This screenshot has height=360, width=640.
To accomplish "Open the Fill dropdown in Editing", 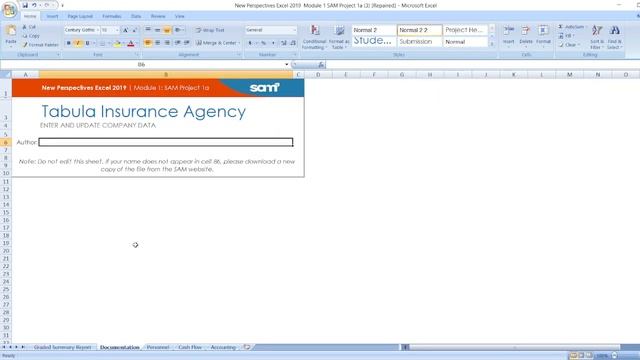I will [567, 36].
